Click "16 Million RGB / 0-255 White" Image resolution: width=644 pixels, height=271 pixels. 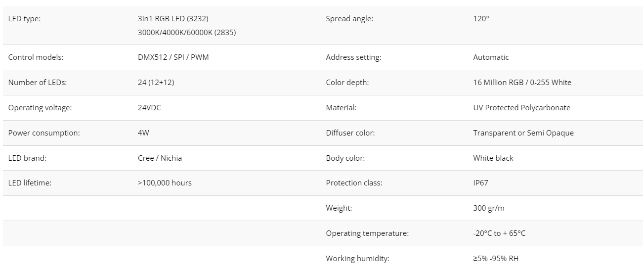(x=522, y=83)
